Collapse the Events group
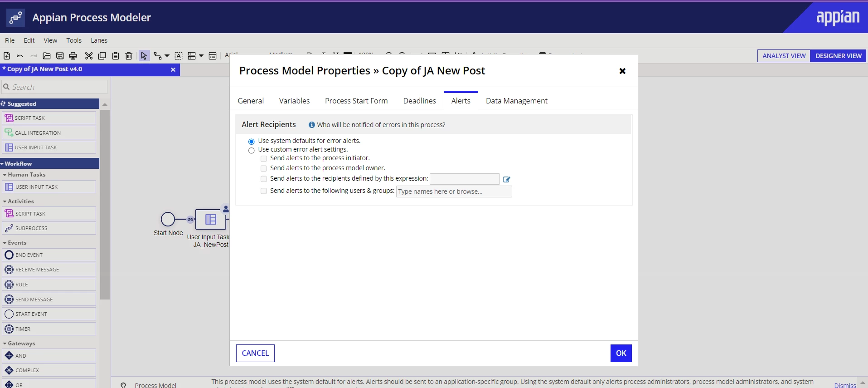Viewport: 868px width, 388px height. click(5, 243)
